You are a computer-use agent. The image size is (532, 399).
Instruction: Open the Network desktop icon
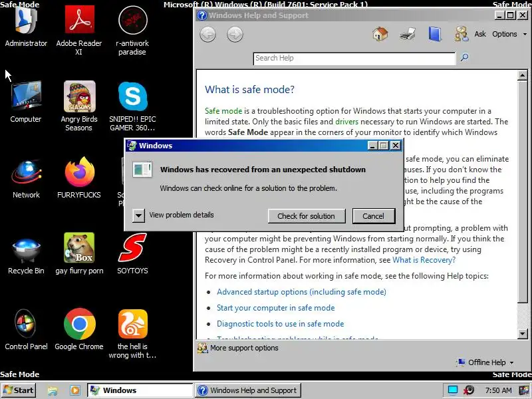[x=26, y=178]
